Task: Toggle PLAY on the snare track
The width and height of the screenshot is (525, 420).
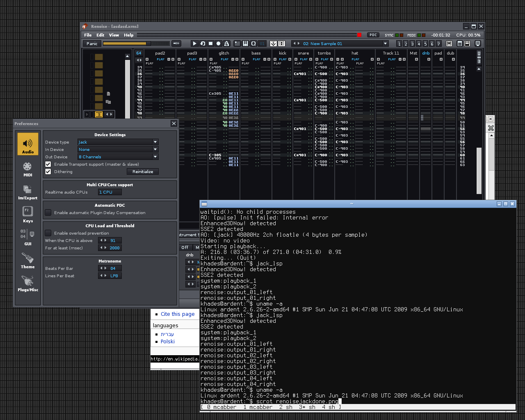Action: point(304,59)
